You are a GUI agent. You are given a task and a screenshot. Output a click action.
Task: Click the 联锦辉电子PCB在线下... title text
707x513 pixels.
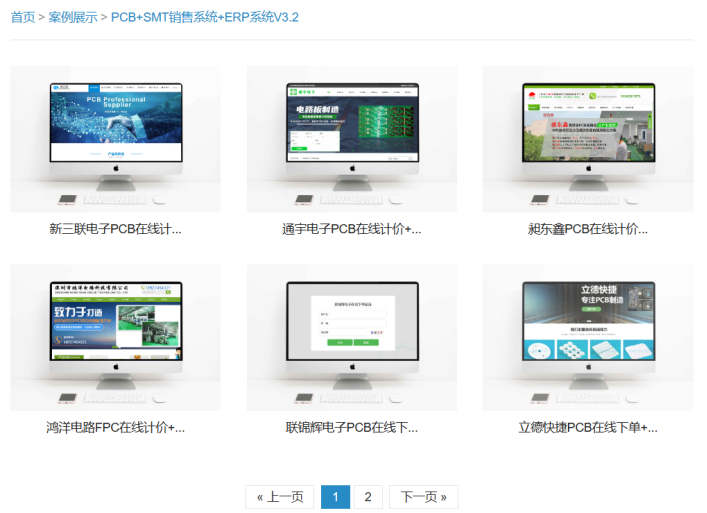(x=352, y=428)
